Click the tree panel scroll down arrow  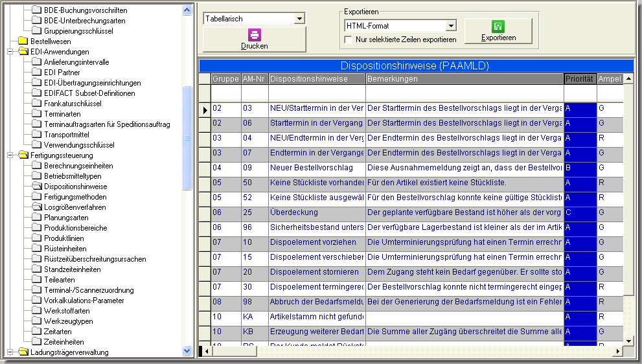(187, 351)
